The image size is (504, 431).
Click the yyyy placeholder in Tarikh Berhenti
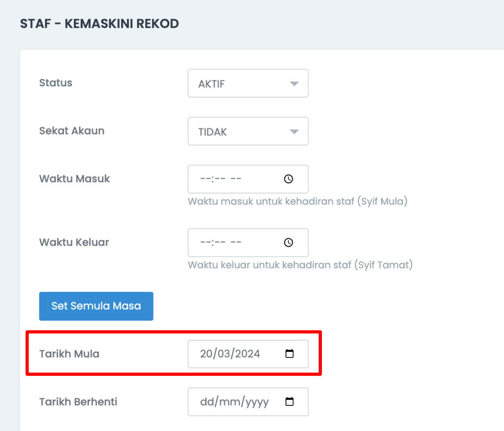coord(257,402)
